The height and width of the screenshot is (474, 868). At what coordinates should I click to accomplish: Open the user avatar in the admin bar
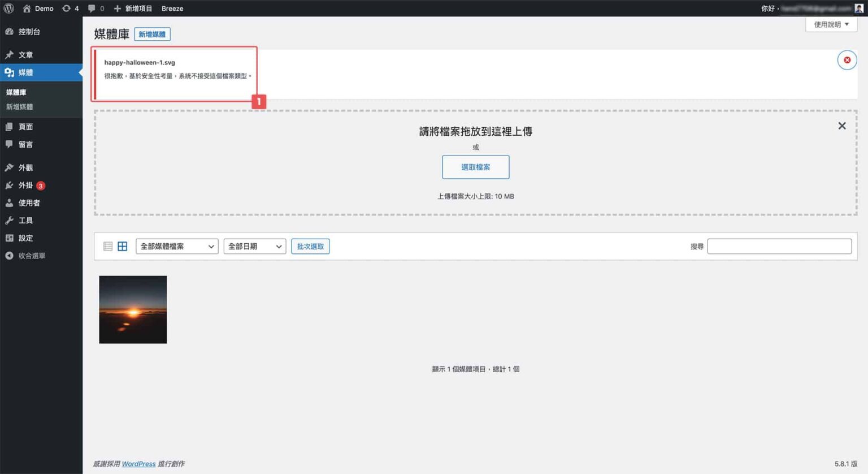[859, 8]
